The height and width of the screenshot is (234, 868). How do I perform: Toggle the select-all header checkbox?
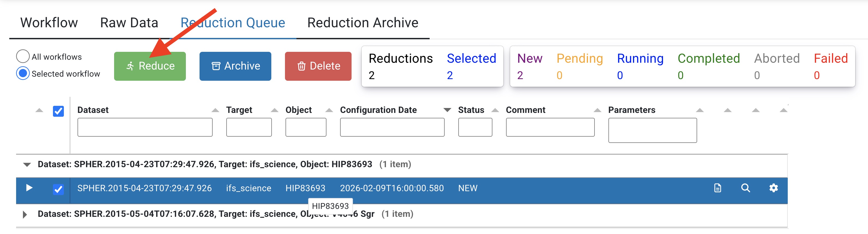click(x=58, y=111)
